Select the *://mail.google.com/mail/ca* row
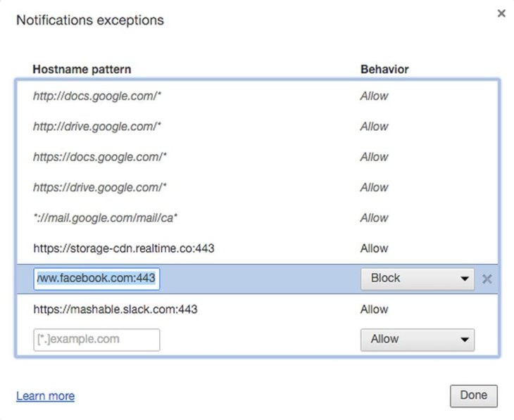 point(105,218)
